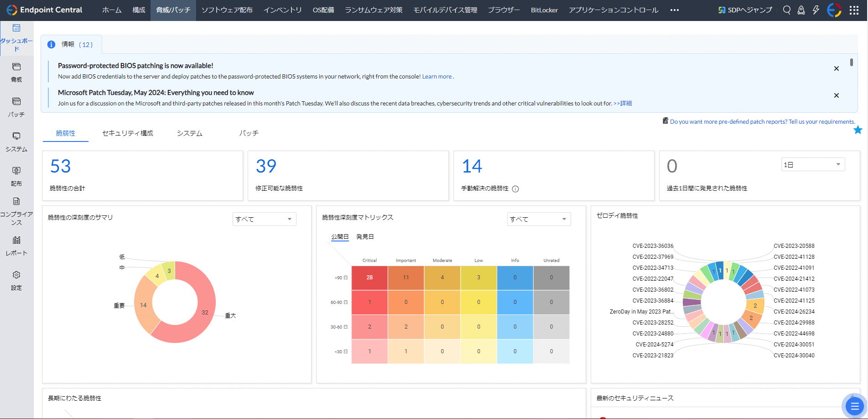
Task: Dismiss the Password-protected BIOS patching notice
Action: pyautogui.click(x=836, y=68)
